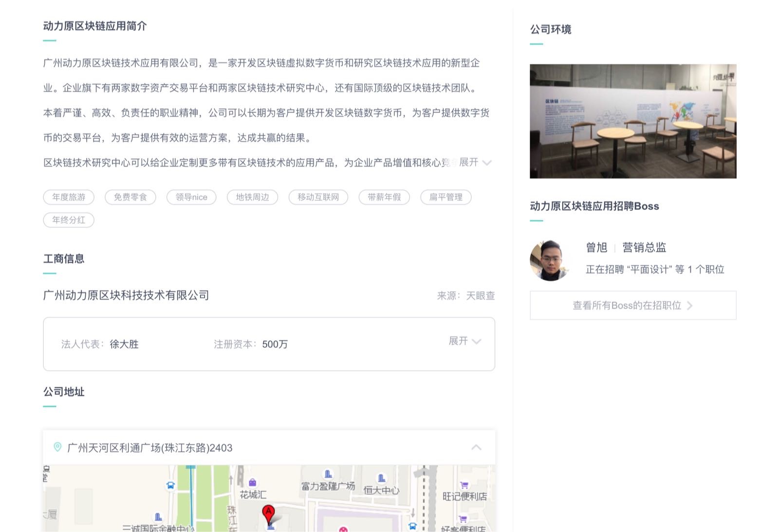Click the red map marker A
Screen dimensions: 779x532
268,514
